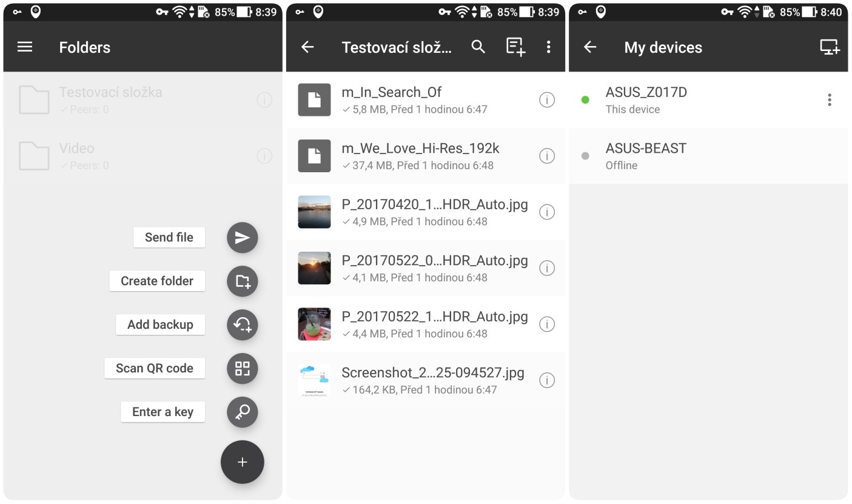852x504 pixels.
Task: Open the hamburger menu in Folders
Action: coord(25,47)
